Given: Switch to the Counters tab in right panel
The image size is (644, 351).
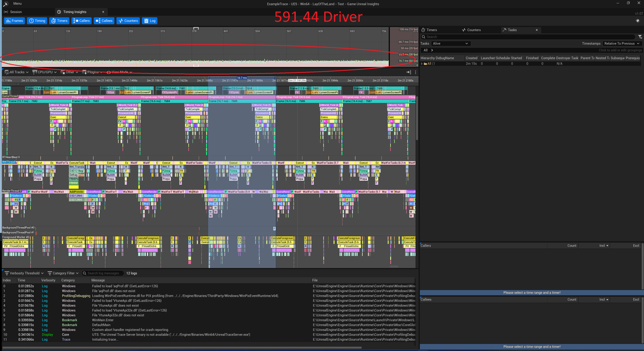Looking at the screenshot, I should [x=471, y=30].
